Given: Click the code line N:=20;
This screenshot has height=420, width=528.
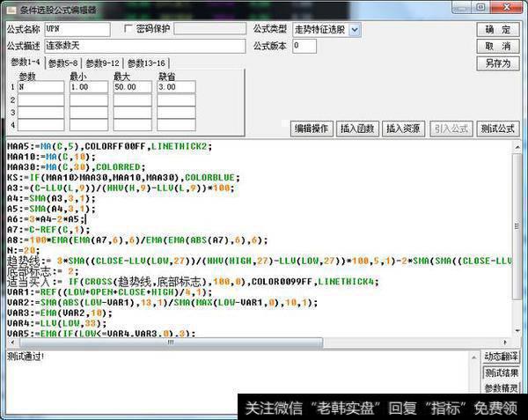Looking at the screenshot, I should point(23,251).
